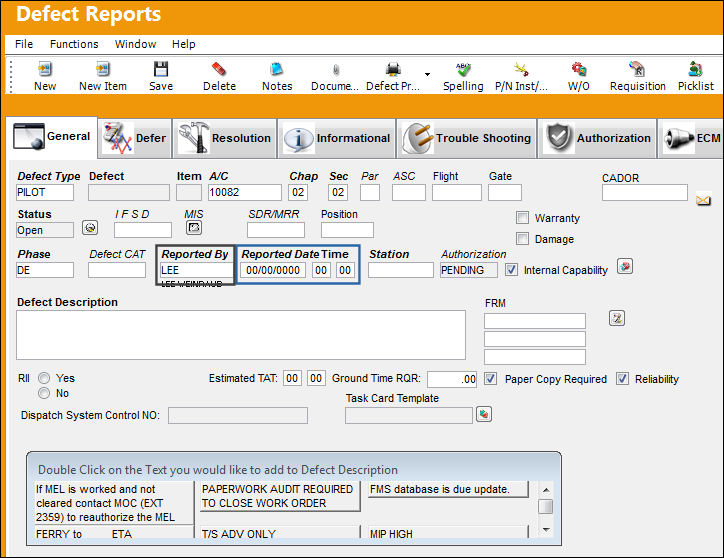
Task: Click the text list scroll up arrow
Action: (546, 490)
